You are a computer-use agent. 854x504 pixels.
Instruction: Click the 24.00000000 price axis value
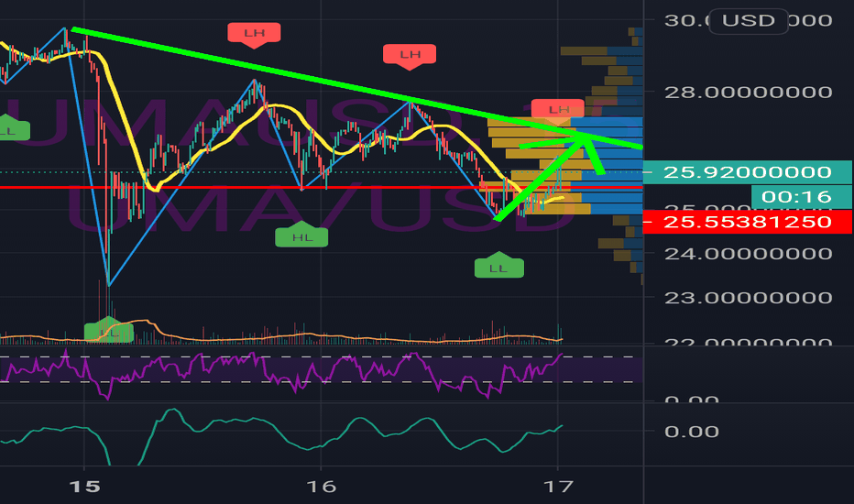tap(749, 253)
